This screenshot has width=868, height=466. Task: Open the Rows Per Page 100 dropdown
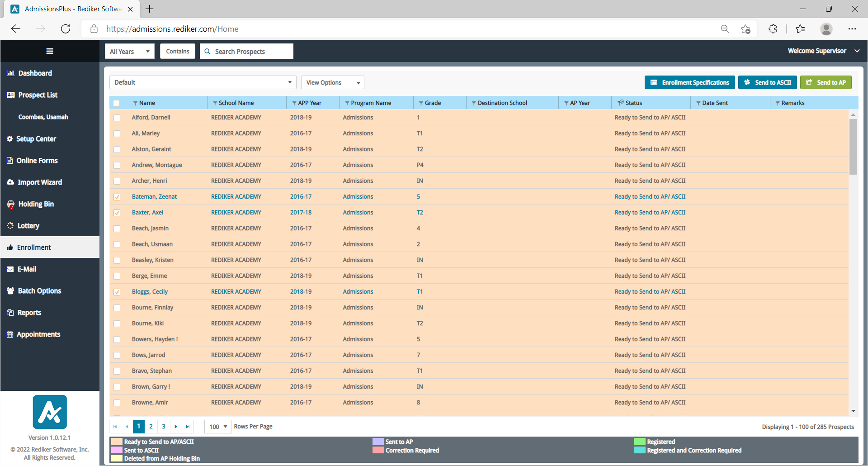pyautogui.click(x=218, y=427)
